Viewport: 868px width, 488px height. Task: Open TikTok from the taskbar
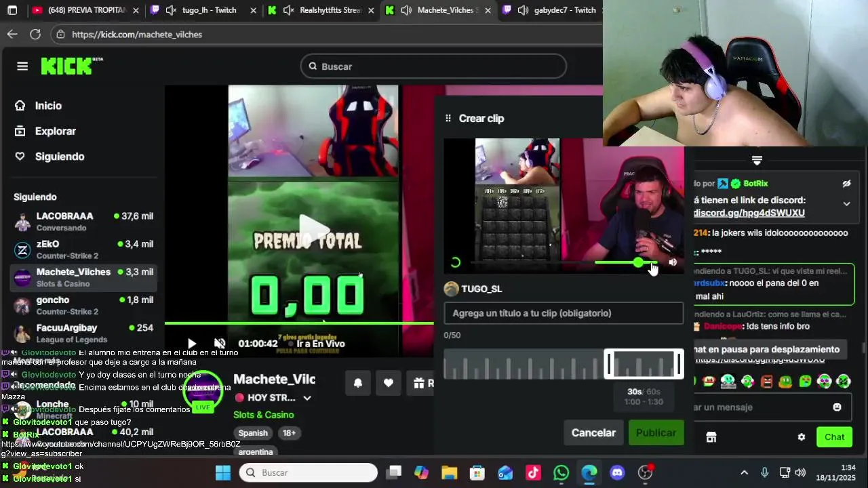[x=533, y=472]
